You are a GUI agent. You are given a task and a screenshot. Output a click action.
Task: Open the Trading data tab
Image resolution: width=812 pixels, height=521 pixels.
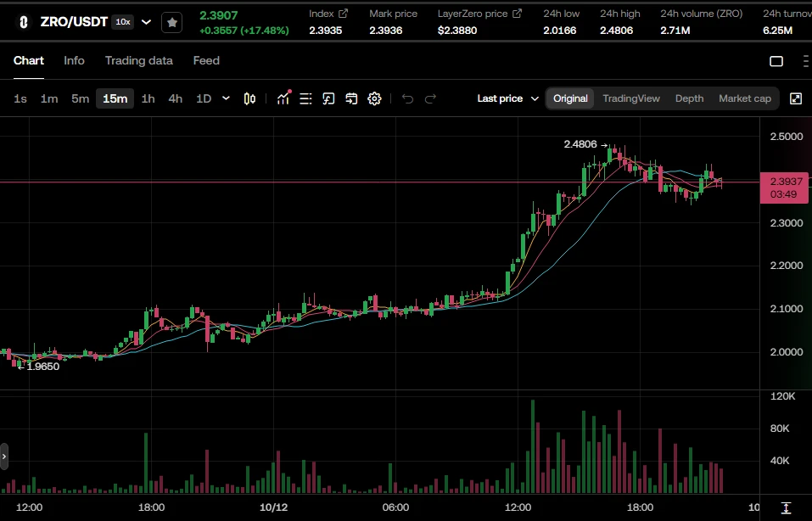coord(139,60)
